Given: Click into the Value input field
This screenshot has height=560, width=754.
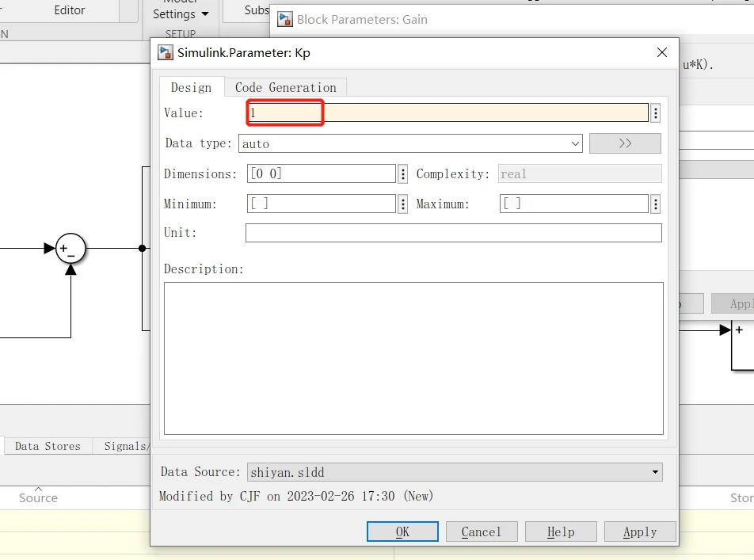Looking at the screenshot, I should (x=447, y=113).
